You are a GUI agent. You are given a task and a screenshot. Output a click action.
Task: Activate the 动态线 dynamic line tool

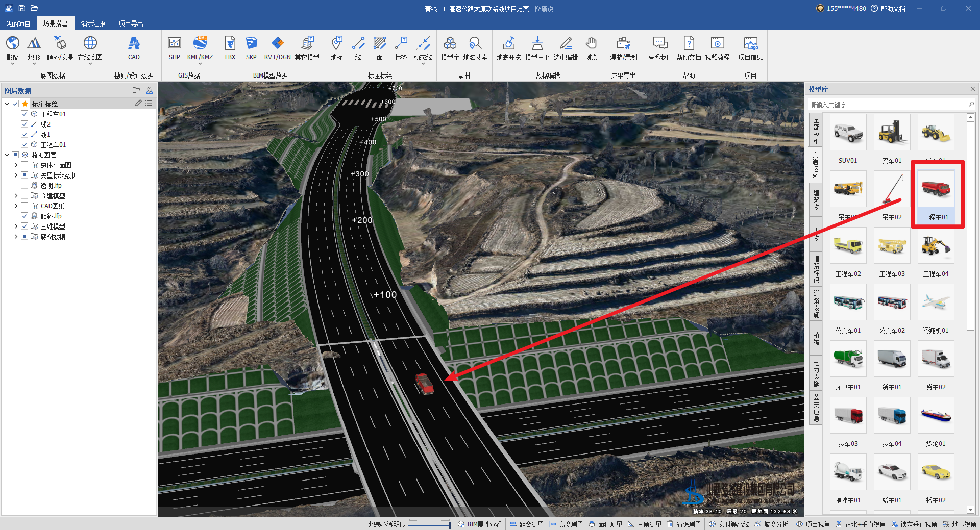point(423,48)
